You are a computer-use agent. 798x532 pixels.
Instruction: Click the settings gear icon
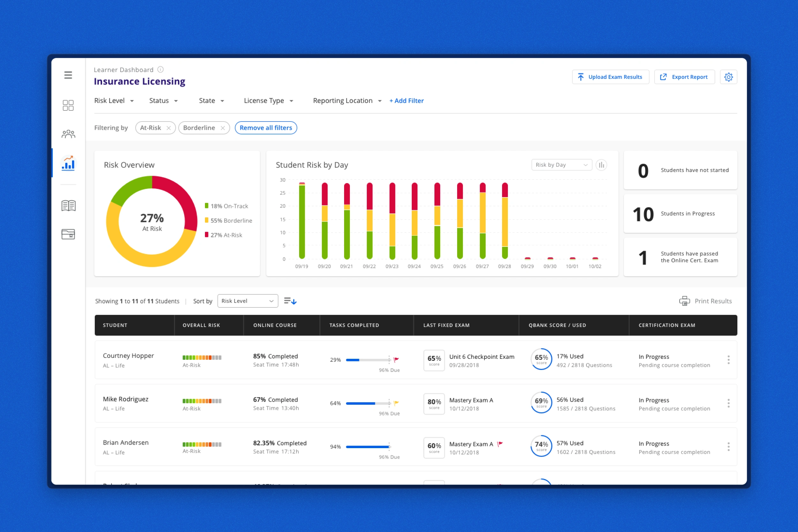728,77
